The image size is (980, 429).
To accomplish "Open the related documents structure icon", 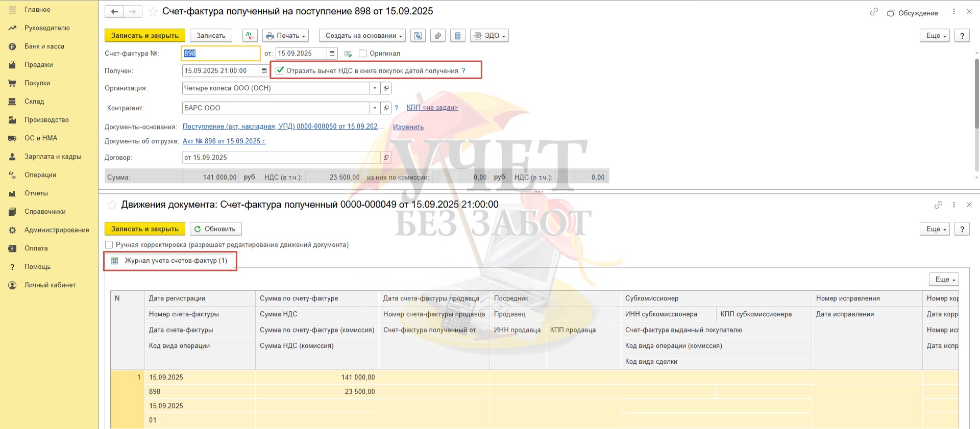I will coord(418,36).
